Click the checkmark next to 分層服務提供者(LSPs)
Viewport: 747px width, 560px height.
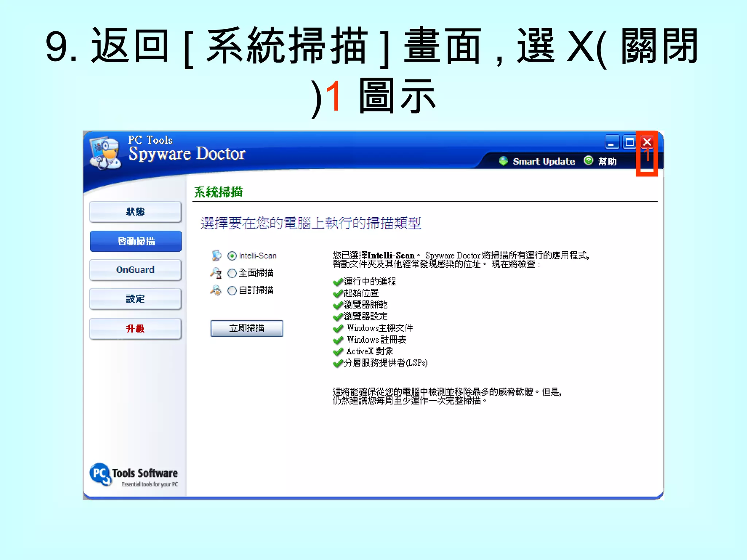pyautogui.click(x=338, y=363)
